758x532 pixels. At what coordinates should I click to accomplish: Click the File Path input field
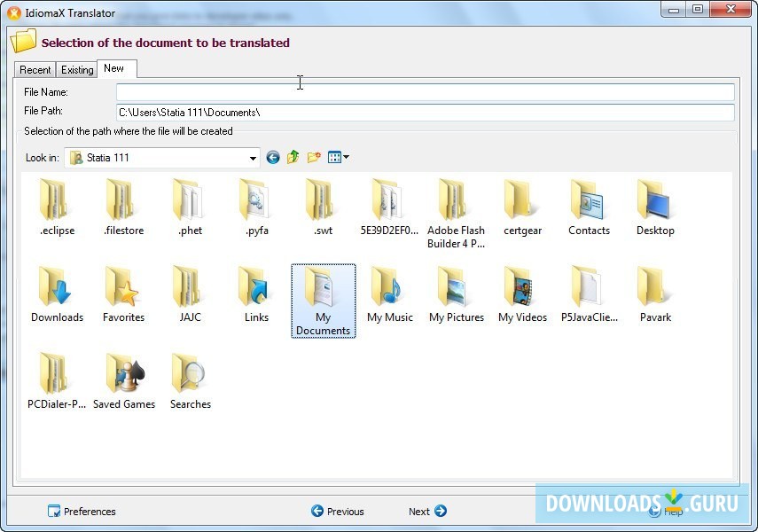[x=425, y=113]
